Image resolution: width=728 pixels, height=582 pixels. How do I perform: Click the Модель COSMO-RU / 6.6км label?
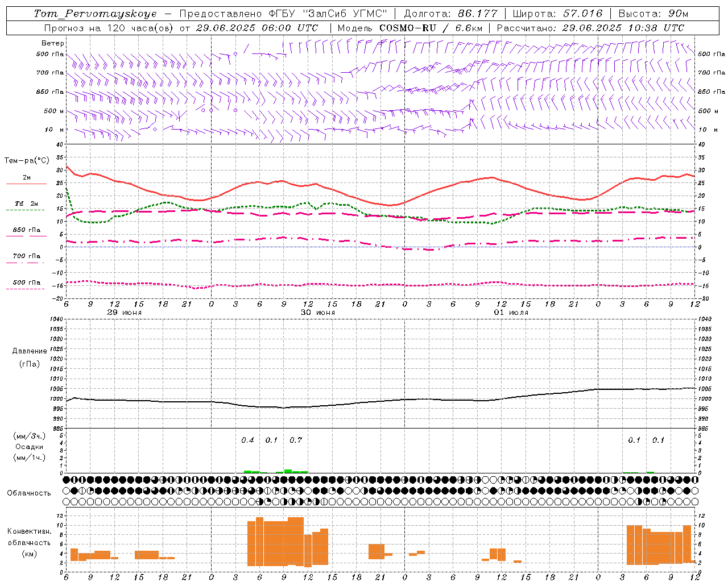pyautogui.click(x=409, y=28)
